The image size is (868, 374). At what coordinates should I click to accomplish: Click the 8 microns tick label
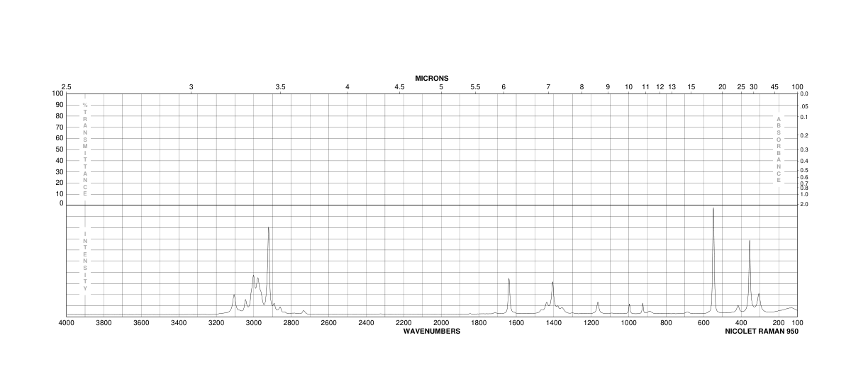point(582,87)
